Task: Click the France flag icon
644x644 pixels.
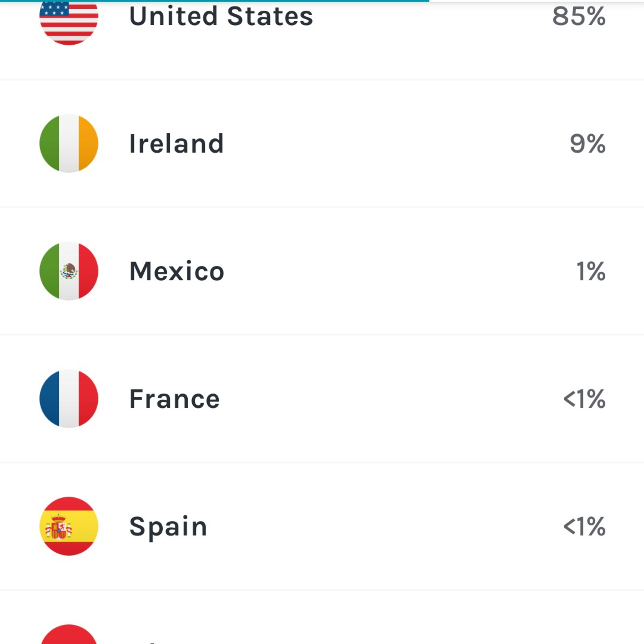Action: pyautogui.click(x=69, y=398)
